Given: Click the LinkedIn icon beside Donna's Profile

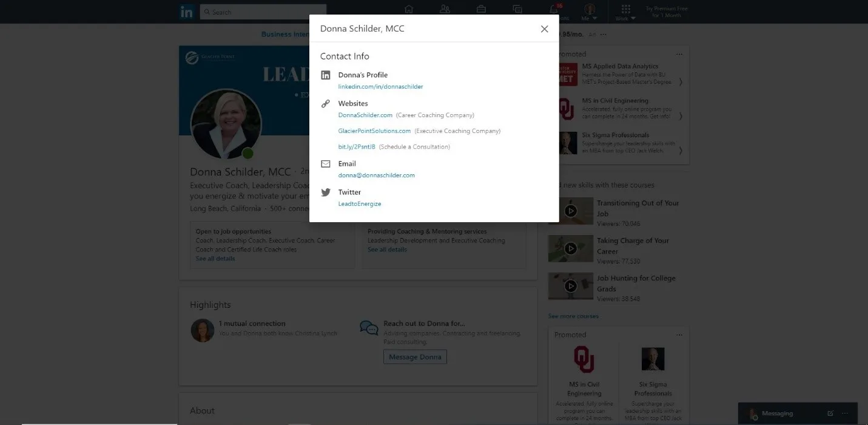Looking at the screenshot, I should click(x=326, y=75).
